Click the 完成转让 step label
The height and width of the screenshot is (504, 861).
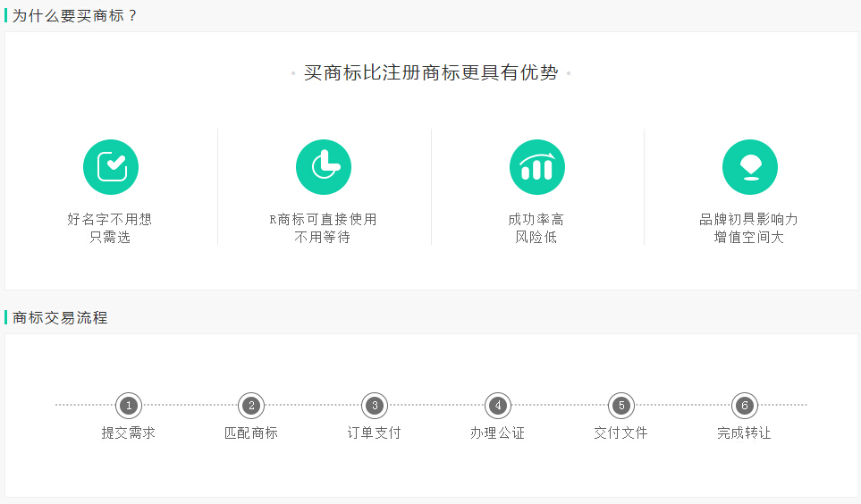click(744, 433)
